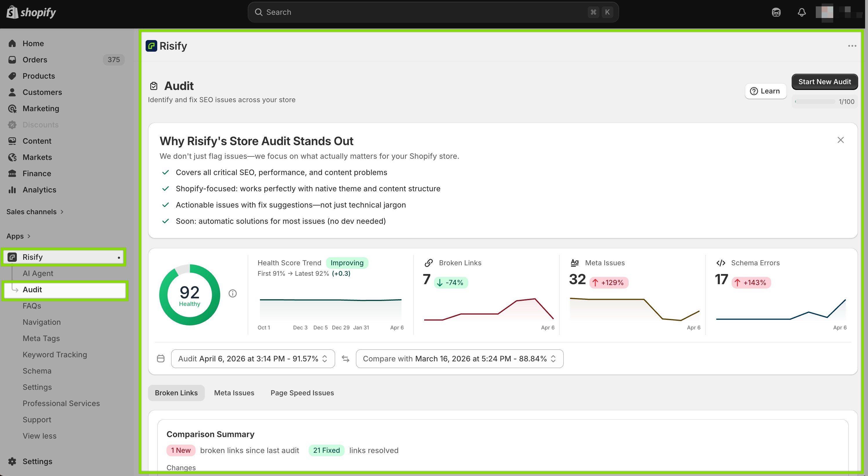Open the three-dot app menu
The image size is (868, 476).
coord(852,46)
